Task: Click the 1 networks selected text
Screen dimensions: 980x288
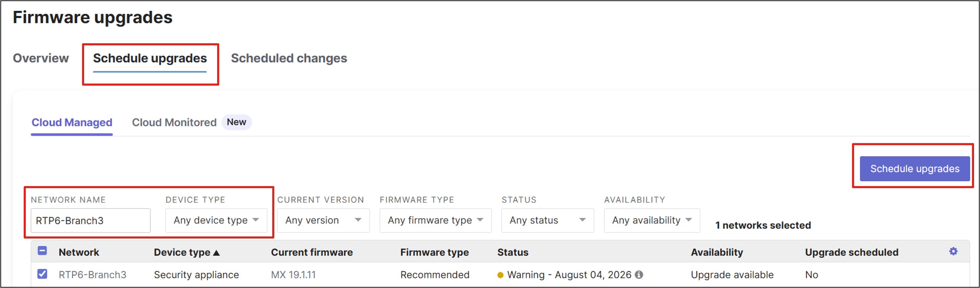Action: 763,225
